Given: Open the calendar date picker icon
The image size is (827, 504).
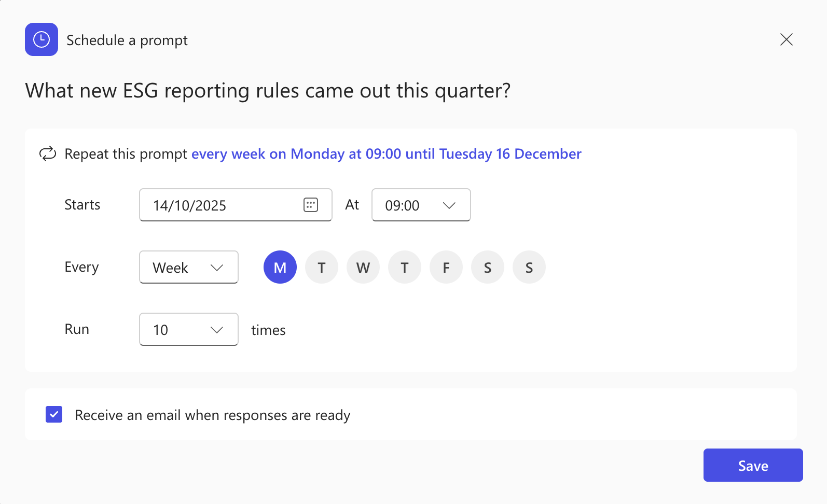Looking at the screenshot, I should tap(310, 205).
